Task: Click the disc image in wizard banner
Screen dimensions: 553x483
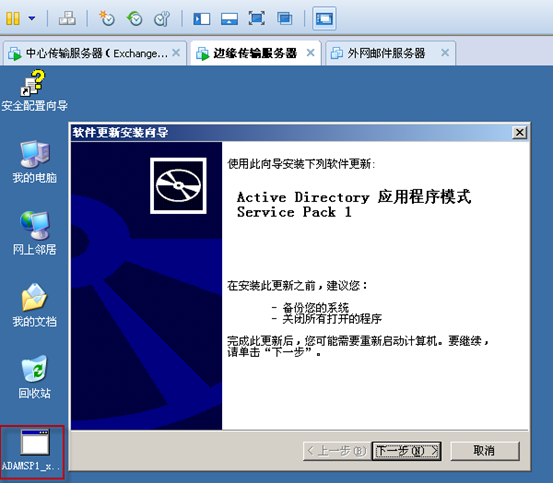Action: click(178, 185)
